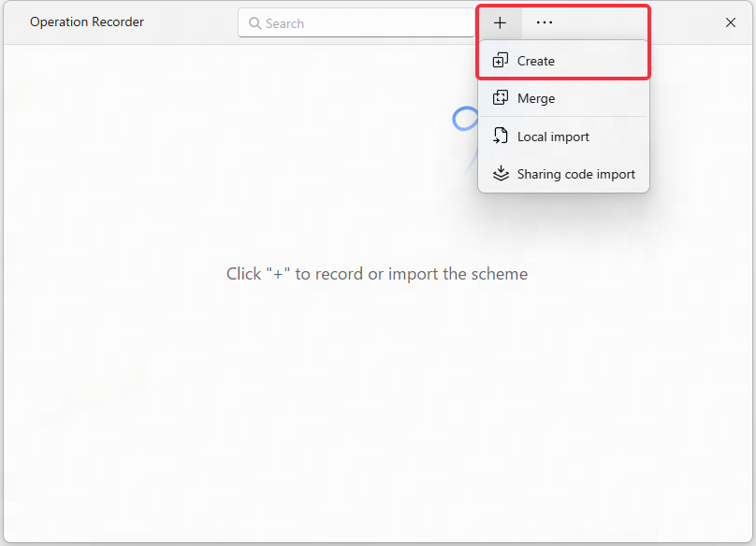The image size is (756, 546).
Task: Click the separator line under Merge entry
Action: pyautogui.click(x=563, y=116)
